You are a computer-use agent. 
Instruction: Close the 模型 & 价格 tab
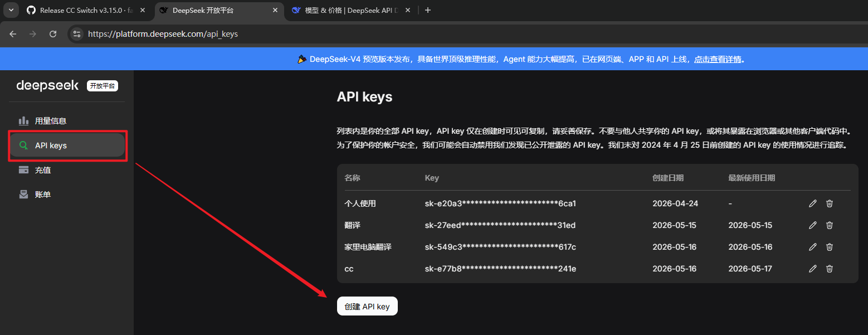408,10
